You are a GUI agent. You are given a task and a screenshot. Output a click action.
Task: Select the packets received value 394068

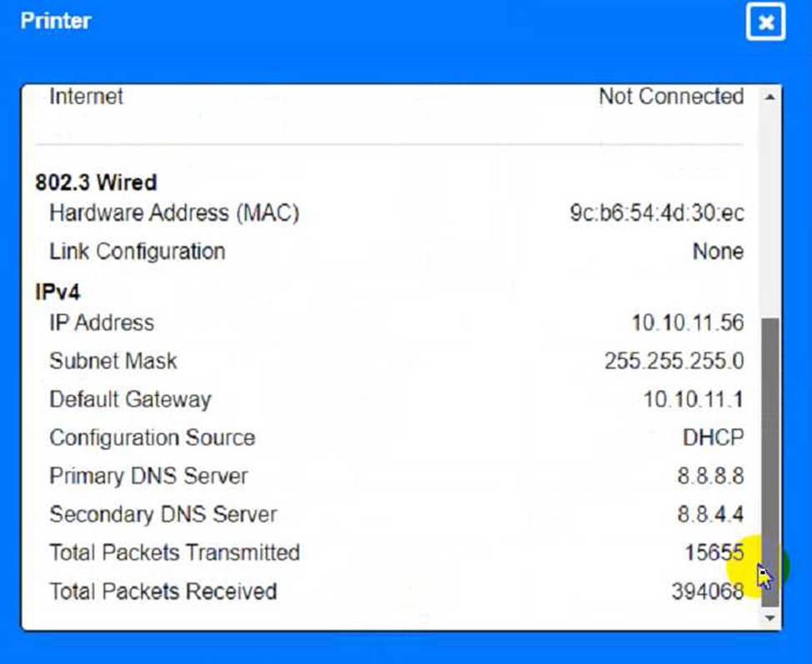pos(707,592)
